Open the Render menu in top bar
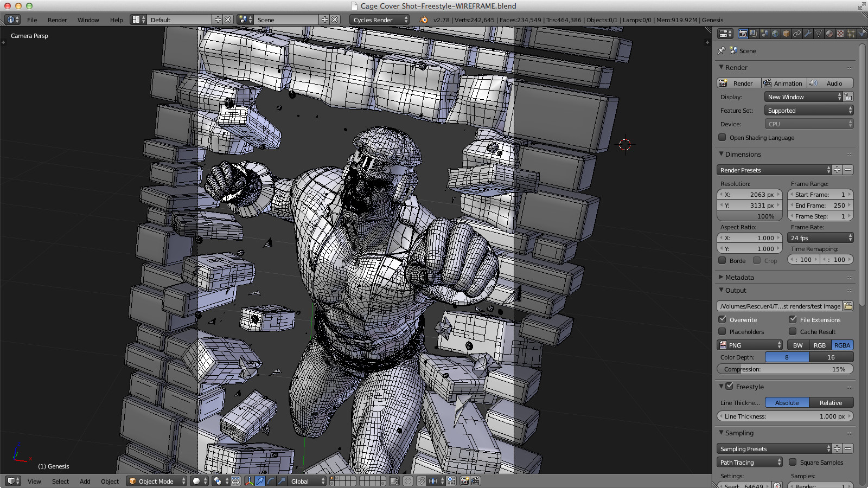The width and height of the screenshot is (868, 488). 57,20
